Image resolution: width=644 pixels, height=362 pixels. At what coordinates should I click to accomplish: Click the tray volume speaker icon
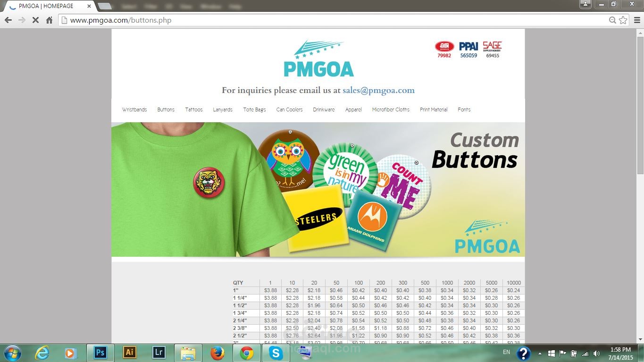[596, 353]
